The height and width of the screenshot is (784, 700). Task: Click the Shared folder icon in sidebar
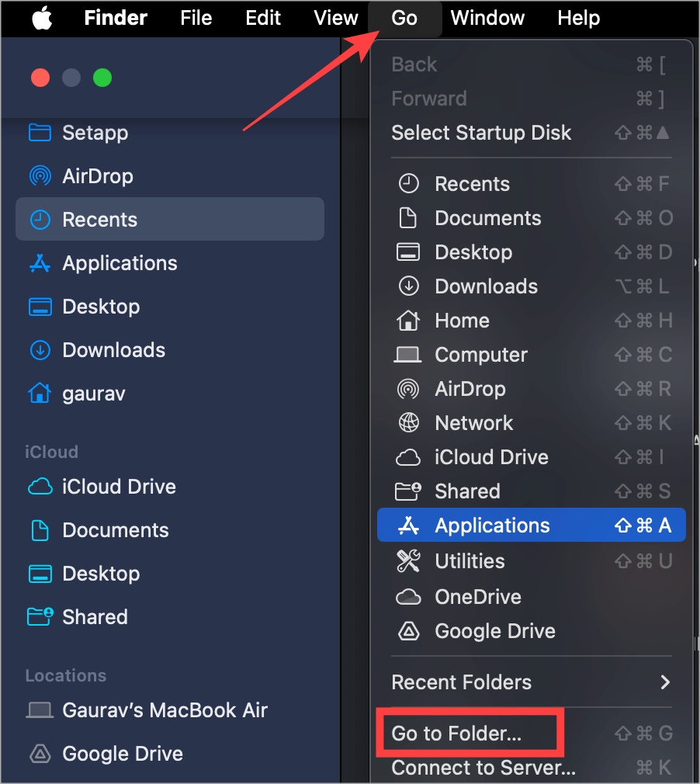pos(40,616)
